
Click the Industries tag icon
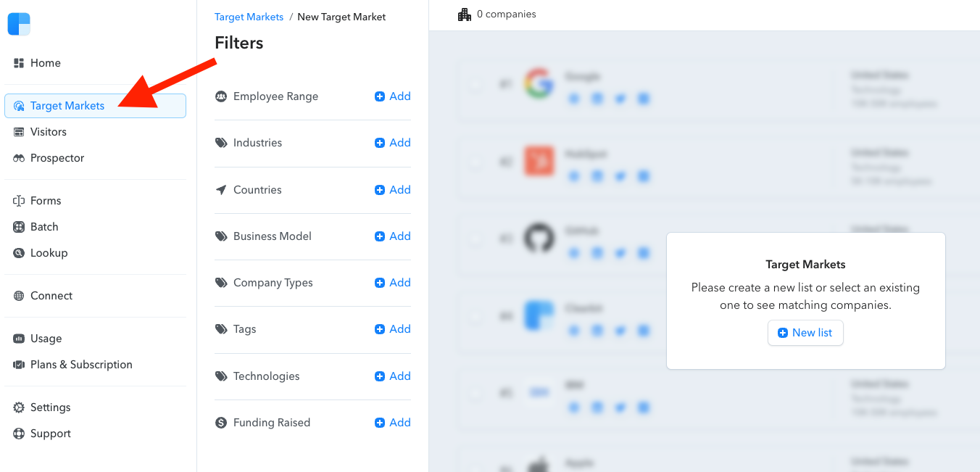tap(221, 143)
